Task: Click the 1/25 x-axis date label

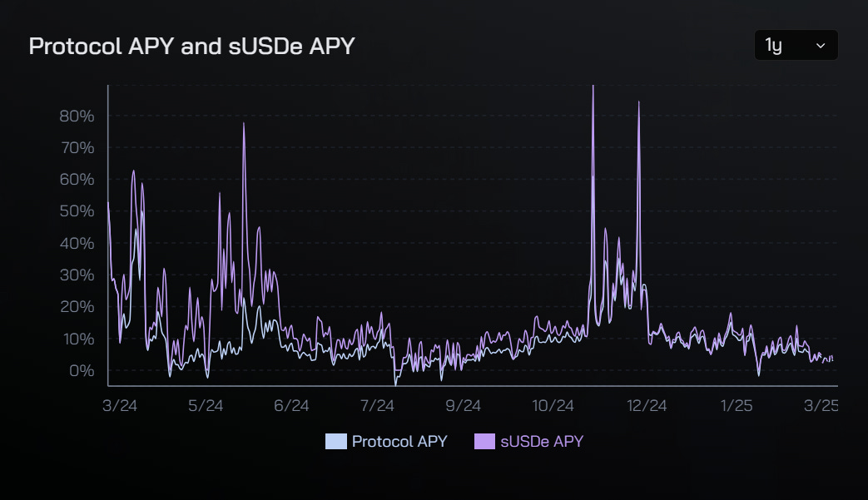Action: (737, 405)
